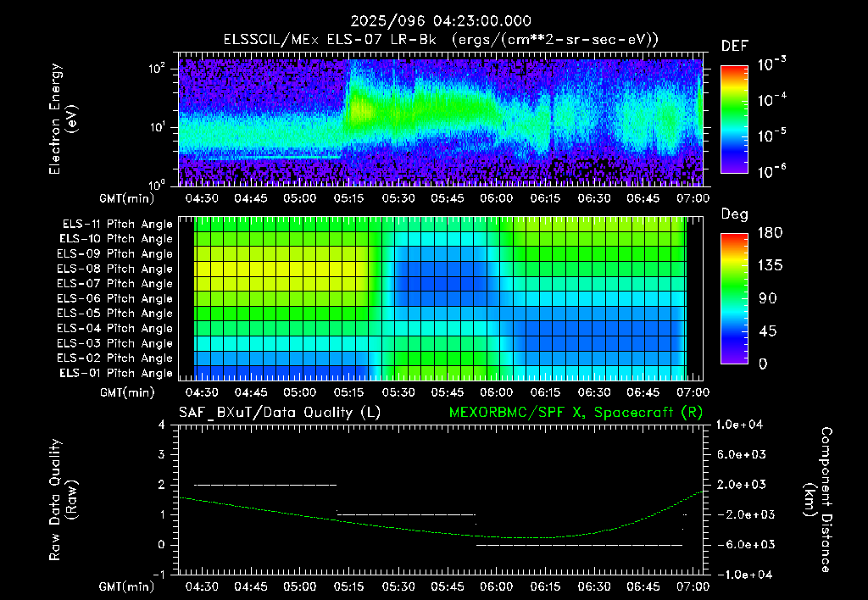Click the 10^-6 DEF scale value
The height and width of the screenshot is (600, 868).
tap(771, 171)
